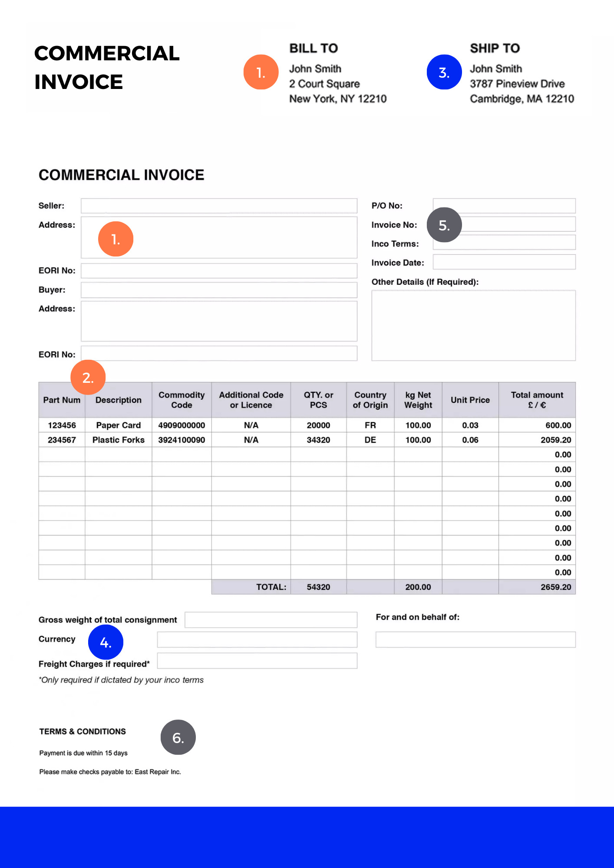614x868 pixels.
Task: Click the seller EORI No field
Action: tap(219, 271)
